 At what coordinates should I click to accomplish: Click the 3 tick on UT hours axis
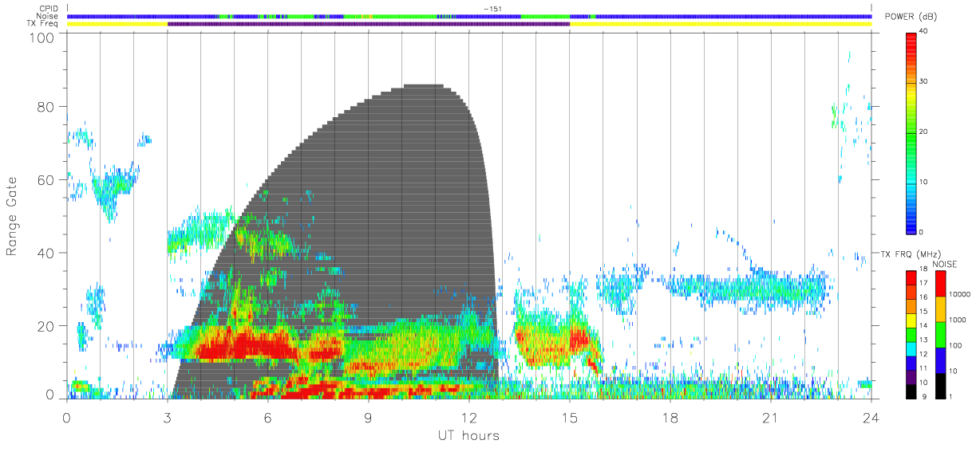(x=167, y=416)
